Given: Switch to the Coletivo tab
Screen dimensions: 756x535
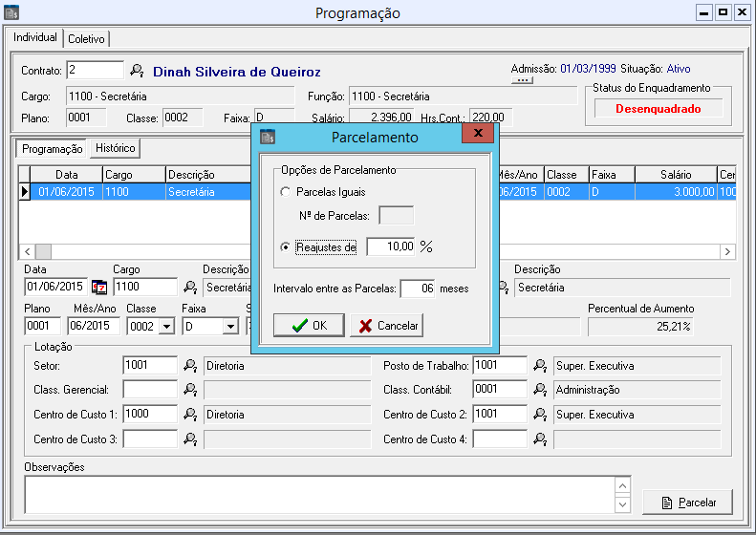Looking at the screenshot, I should tap(87, 38).
